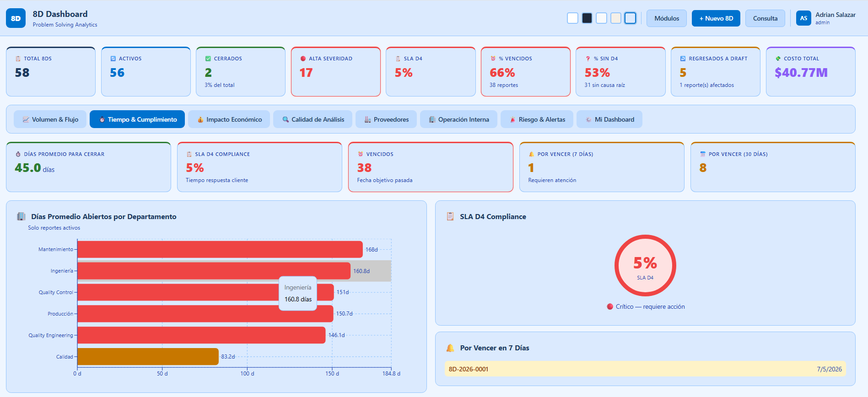The height and width of the screenshot is (397, 868).
Task: Click the '38 reportes' text
Action: [x=503, y=85]
